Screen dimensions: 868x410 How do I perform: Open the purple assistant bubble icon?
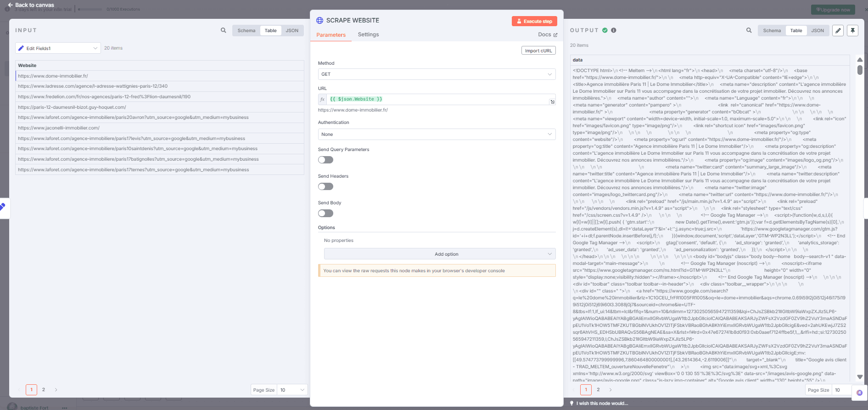click(x=859, y=393)
